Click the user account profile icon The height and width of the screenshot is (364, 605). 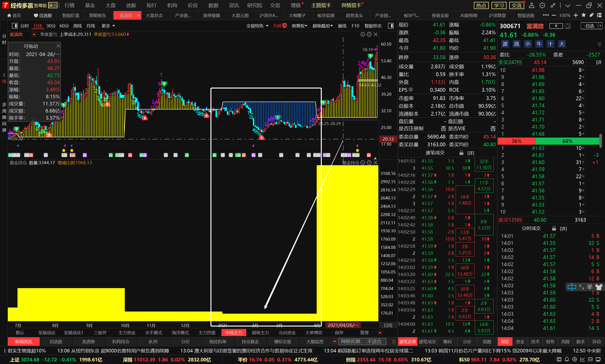532,5
